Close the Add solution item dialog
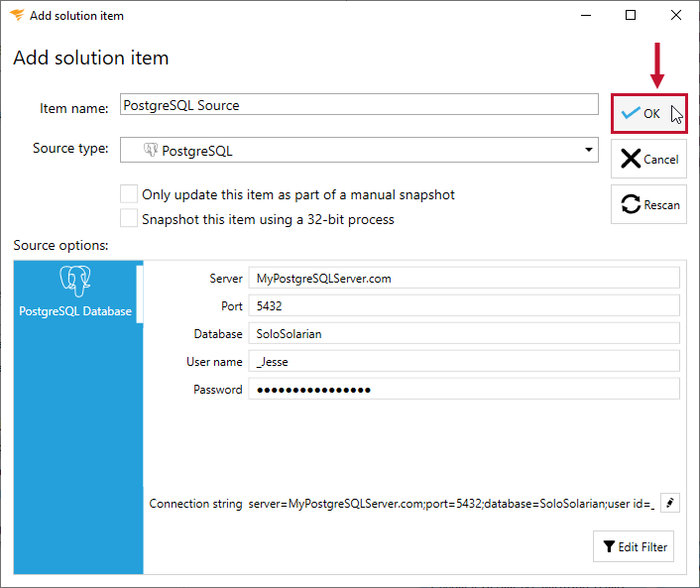The width and height of the screenshot is (700, 588). click(676, 15)
